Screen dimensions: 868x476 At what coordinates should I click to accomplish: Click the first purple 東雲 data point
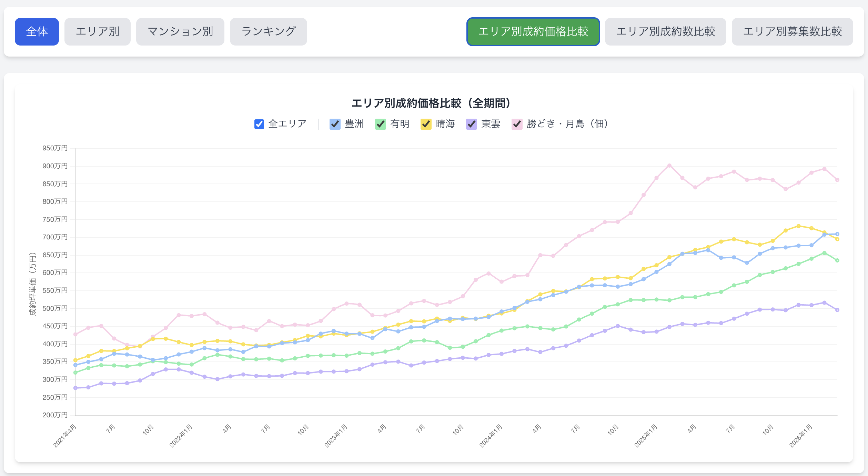[75, 388]
